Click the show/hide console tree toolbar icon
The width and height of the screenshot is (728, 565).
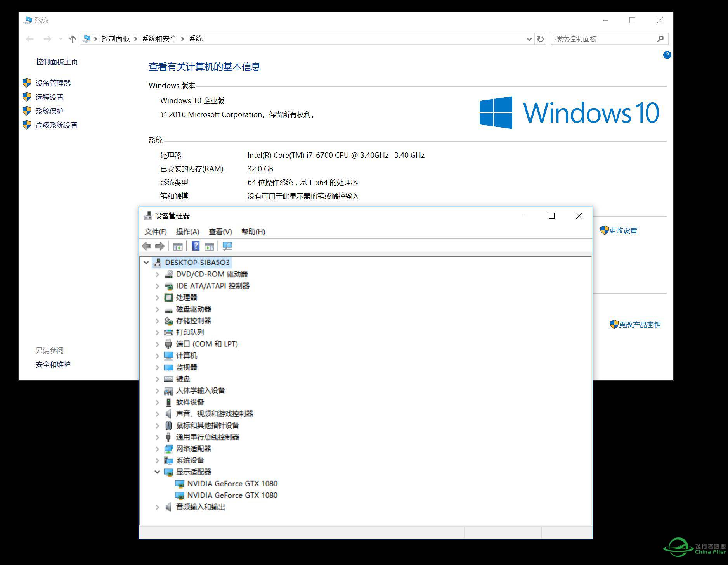point(178,246)
